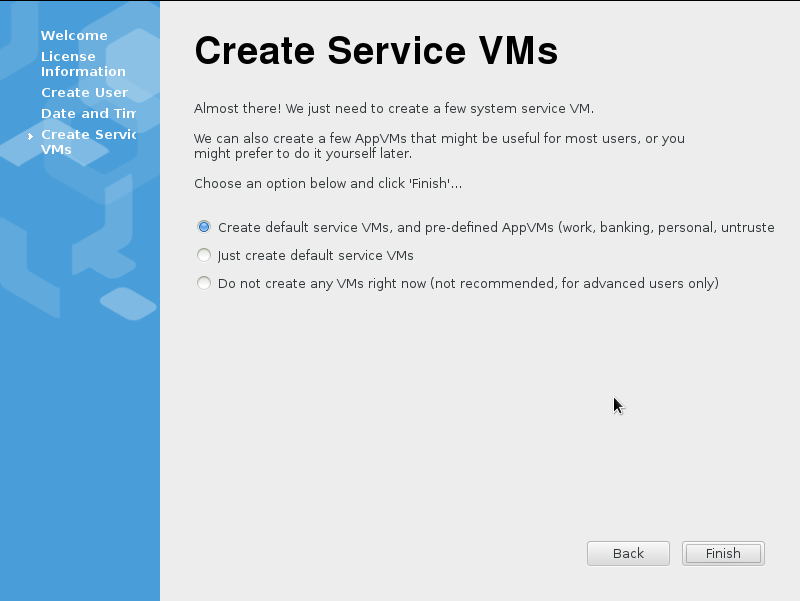Go to Create User step in sidebar
The image size is (800, 601).
pyautogui.click(x=84, y=92)
